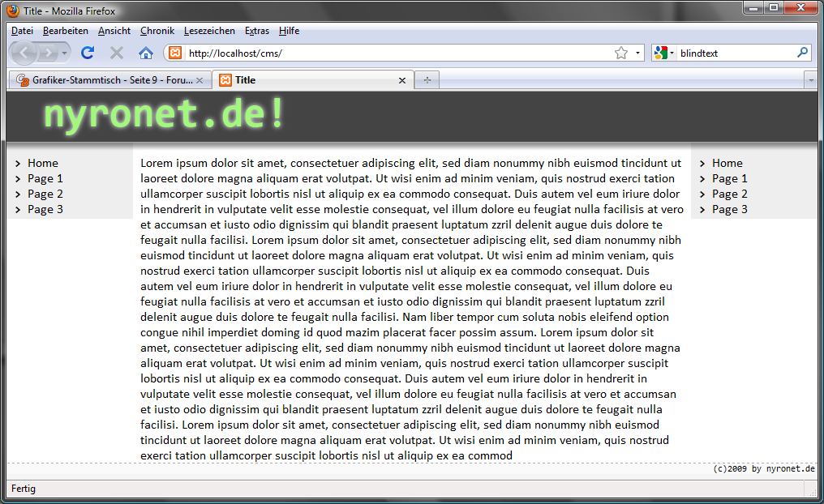Click in the blindtext search field
This screenshot has width=824, height=504.
pos(736,53)
